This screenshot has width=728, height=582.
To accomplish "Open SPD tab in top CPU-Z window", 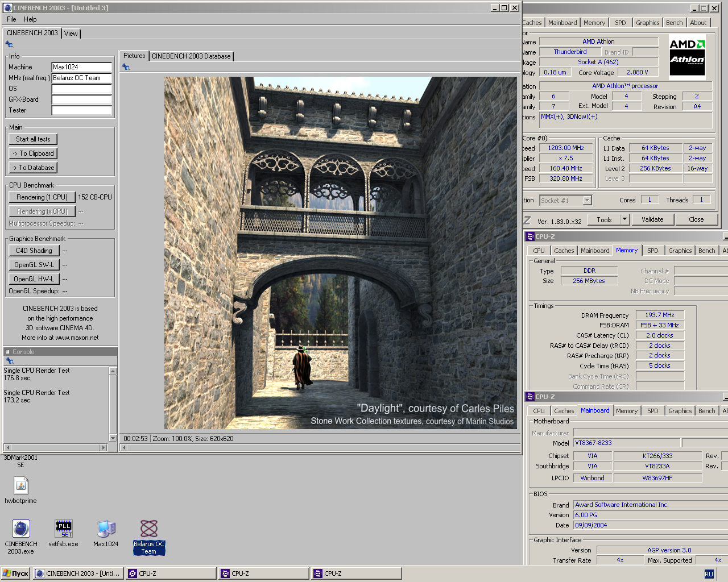I will point(621,23).
